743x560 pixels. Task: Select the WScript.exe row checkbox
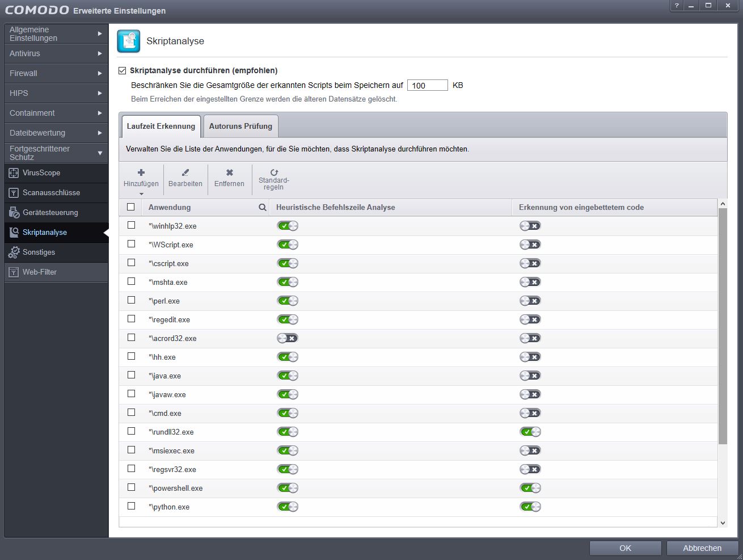point(132,244)
